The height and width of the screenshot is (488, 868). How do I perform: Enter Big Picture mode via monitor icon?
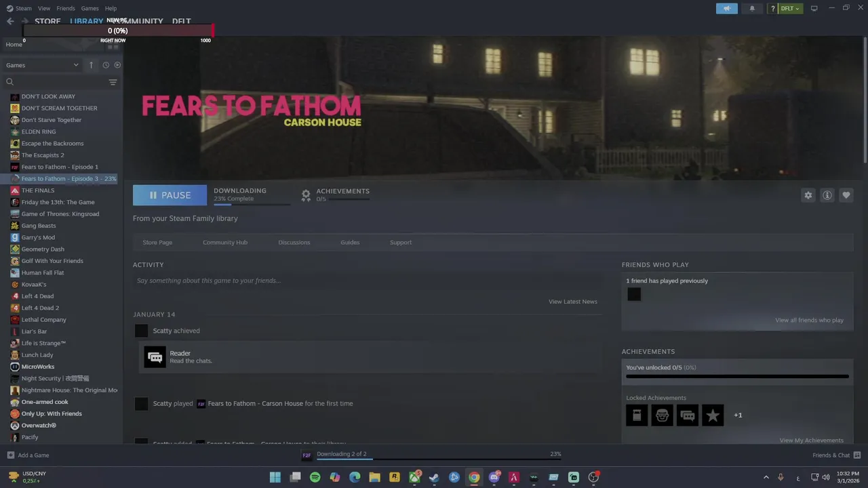[x=814, y=8]
